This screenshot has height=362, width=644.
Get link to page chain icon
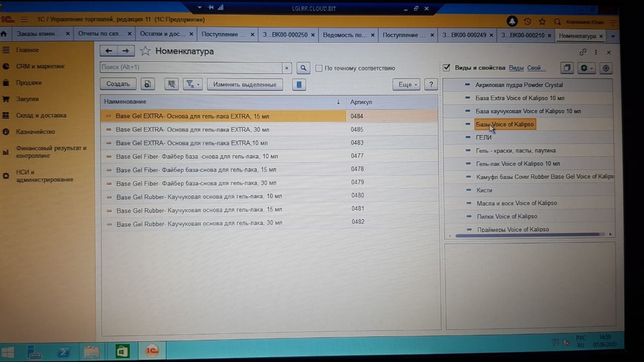pos(583,52)
